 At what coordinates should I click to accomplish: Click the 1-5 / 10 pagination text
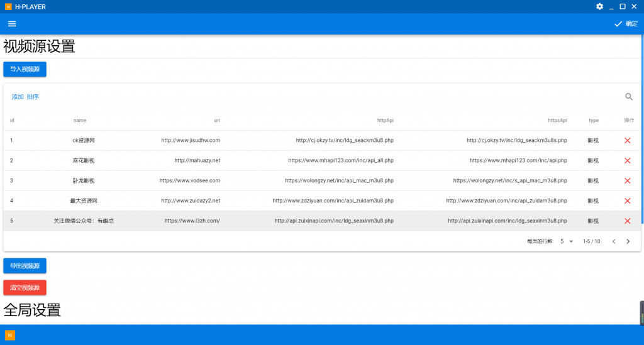pyautogui.click(x=591, y=241)
